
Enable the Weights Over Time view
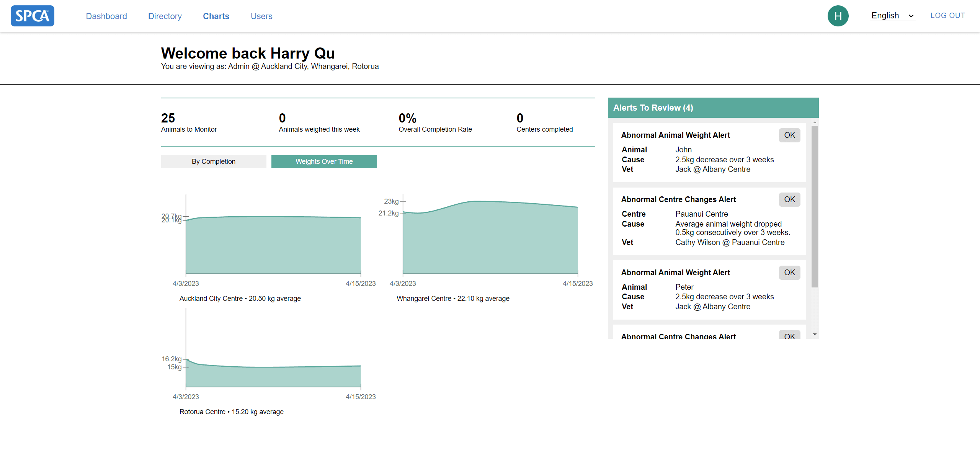[324, 161]
